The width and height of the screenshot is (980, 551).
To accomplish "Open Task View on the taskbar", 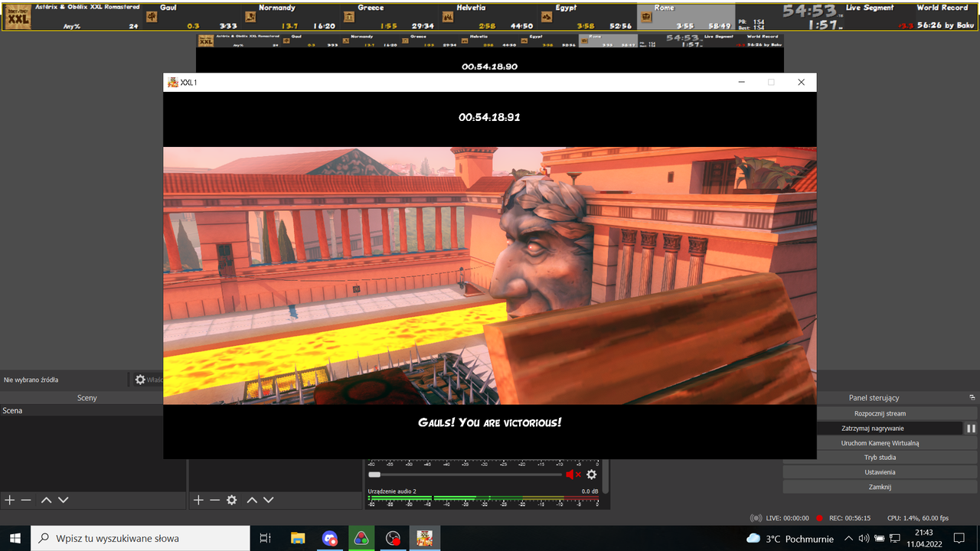I will tap(266, 539).
